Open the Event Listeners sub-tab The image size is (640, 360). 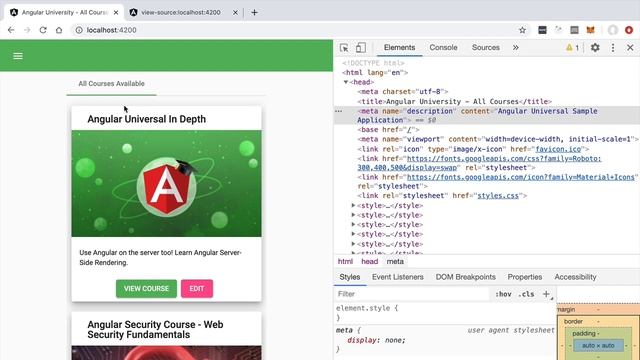click(x=398, y=277)
